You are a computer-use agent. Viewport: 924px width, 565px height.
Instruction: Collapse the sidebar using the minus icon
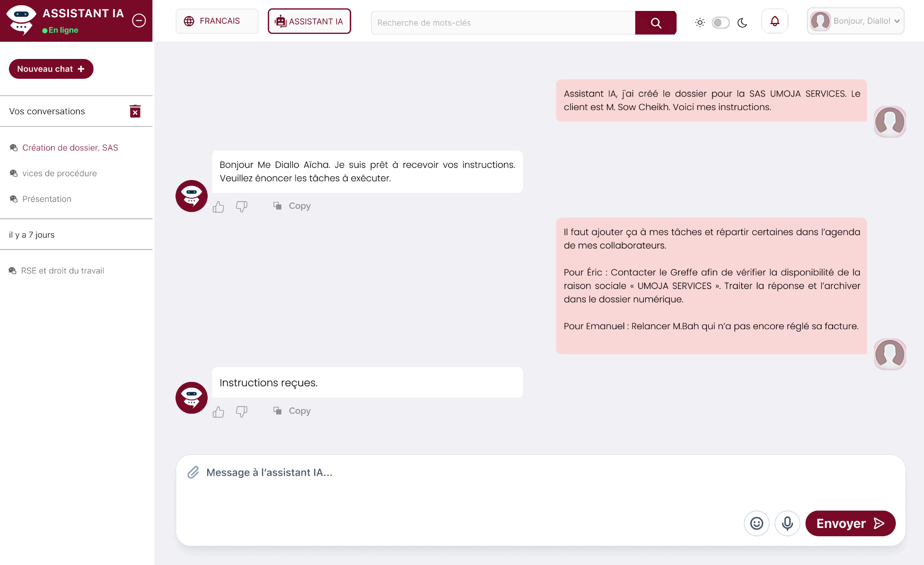tap(138, 20)
